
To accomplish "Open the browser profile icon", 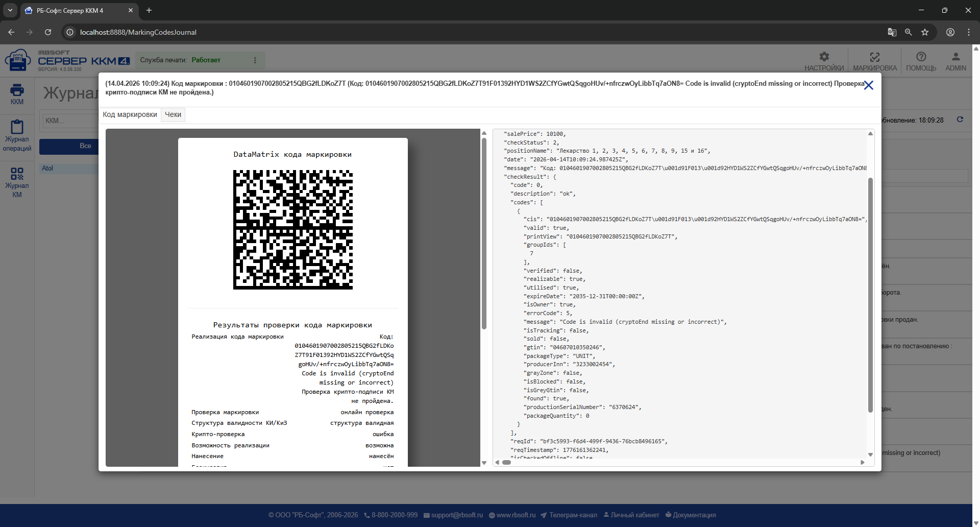I will tap(950, 32).
